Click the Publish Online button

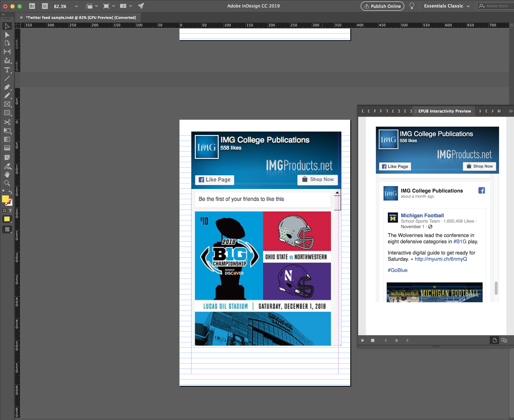click(x=382, y=6)
